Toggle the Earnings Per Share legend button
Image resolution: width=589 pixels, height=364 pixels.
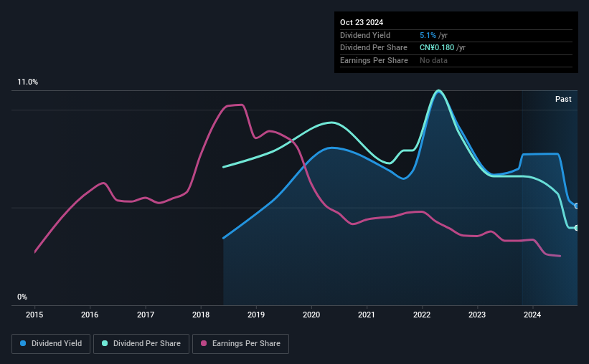(240, 344)
